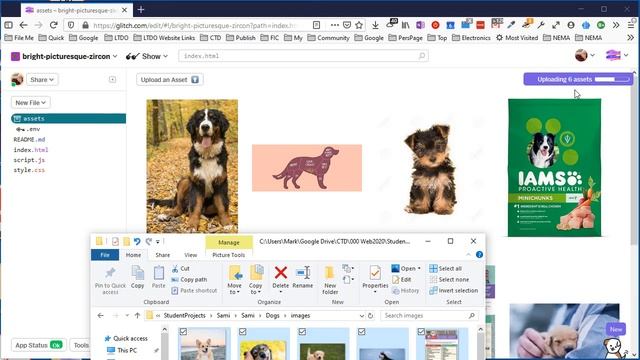Open the LTDO Website Links bookmark folder
The width and height of the screenshot is (640, 360).
tap(164, 38)
